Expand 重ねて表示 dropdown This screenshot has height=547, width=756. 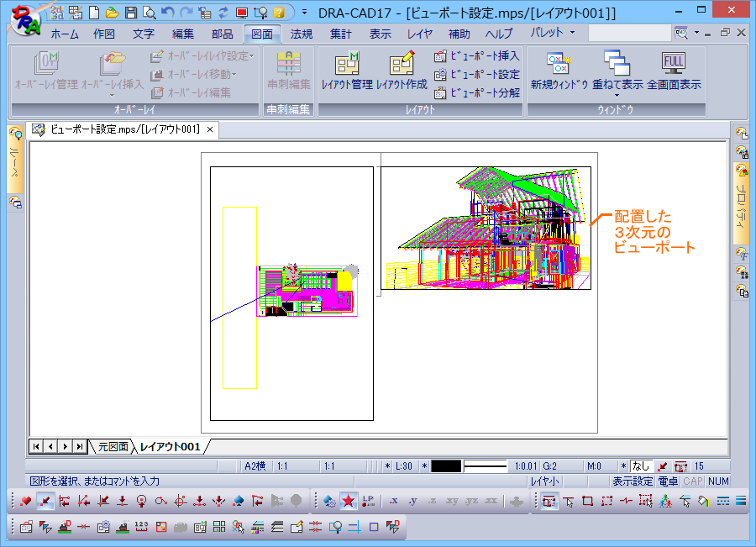(617, 96)
